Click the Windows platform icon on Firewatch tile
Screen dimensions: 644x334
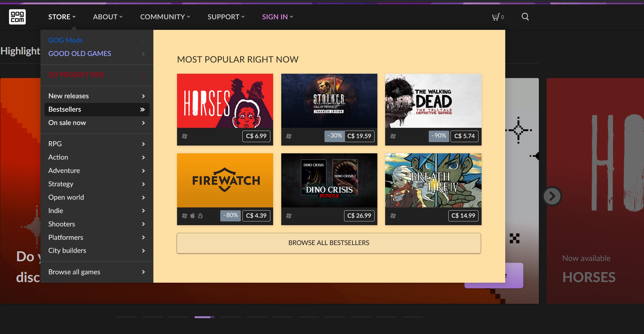[x=184, y=215]
